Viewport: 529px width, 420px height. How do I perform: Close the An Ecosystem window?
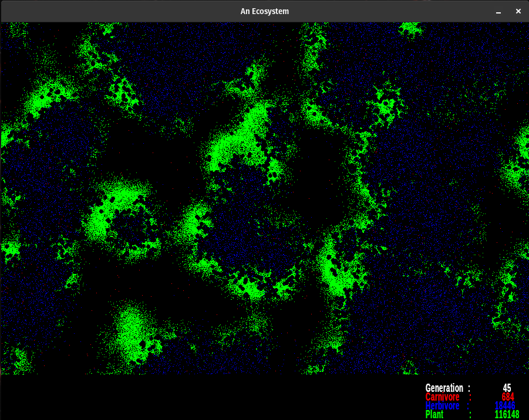point(518,11)
